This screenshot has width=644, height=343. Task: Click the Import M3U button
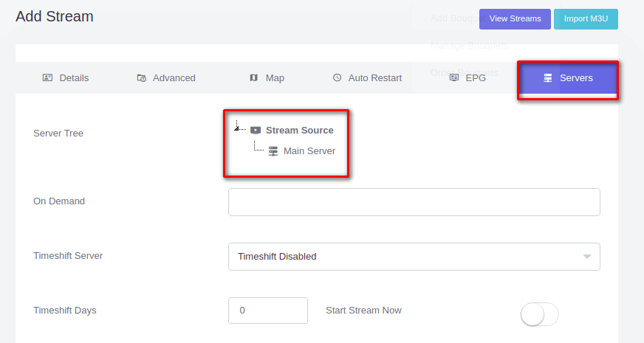(x=586, y=18)
